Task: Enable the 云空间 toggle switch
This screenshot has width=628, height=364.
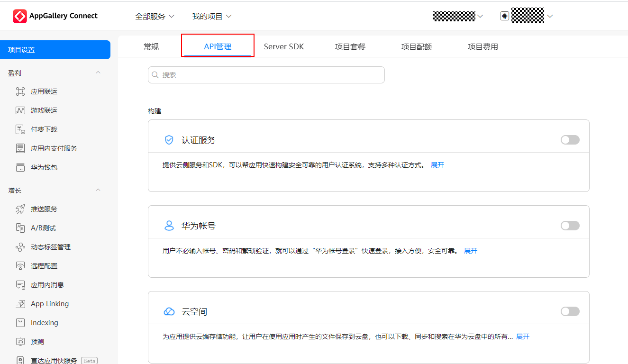Action: 570,311
